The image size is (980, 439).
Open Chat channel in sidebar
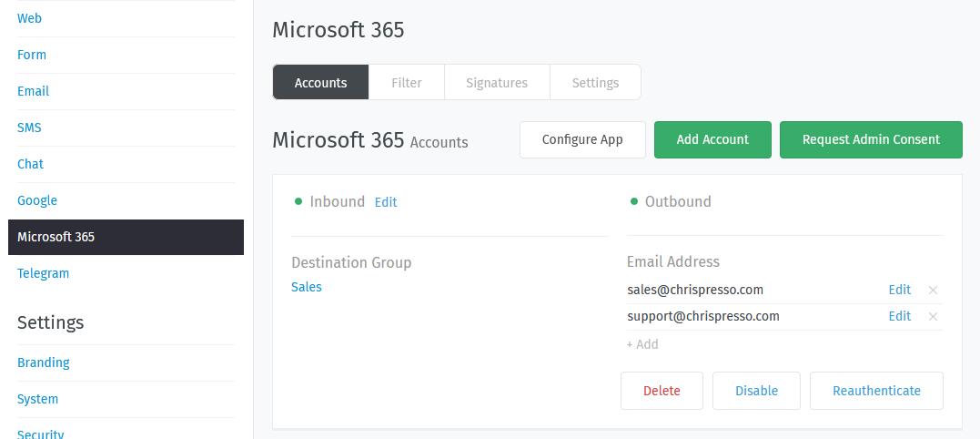click(31, 164)
